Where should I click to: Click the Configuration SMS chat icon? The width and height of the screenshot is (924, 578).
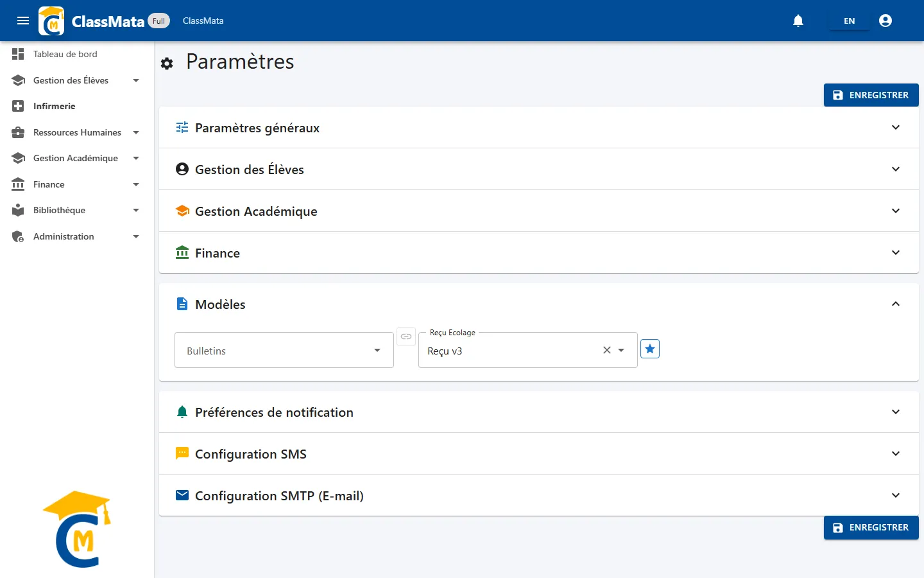click(182, 453)
